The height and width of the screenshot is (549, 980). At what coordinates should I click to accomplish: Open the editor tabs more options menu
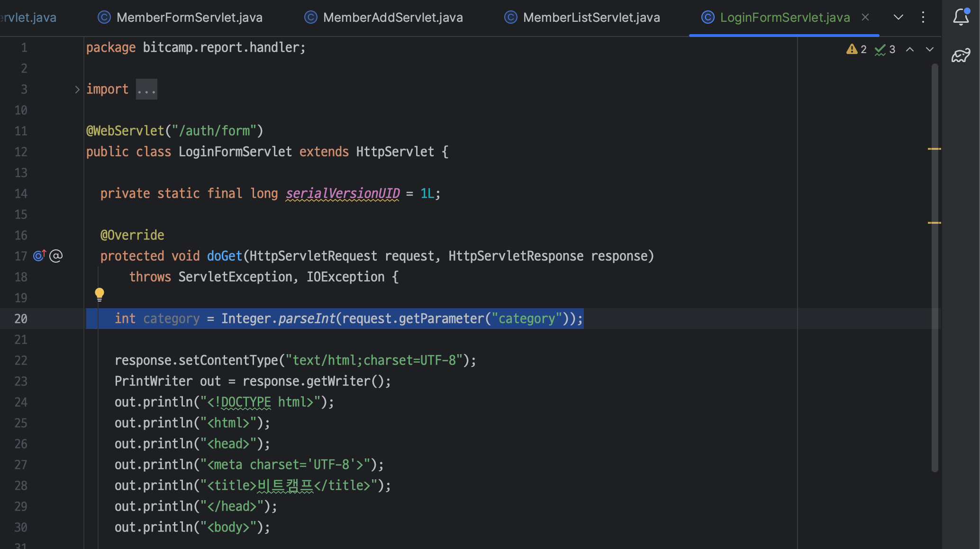(923, 18)
